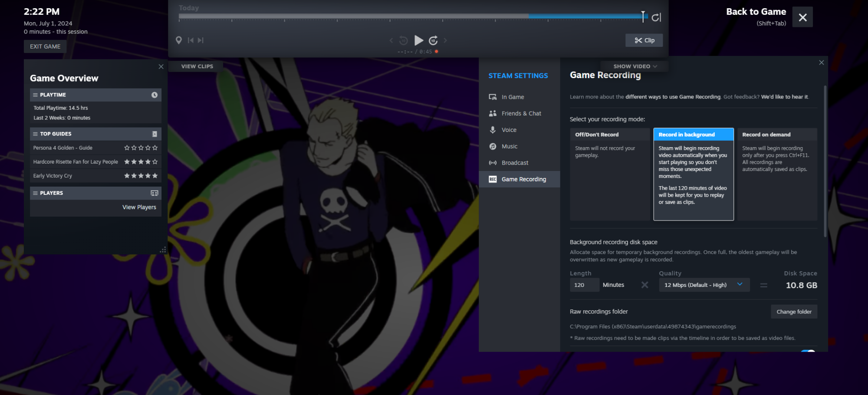Step to the previous frame arrow

point(391,40)
